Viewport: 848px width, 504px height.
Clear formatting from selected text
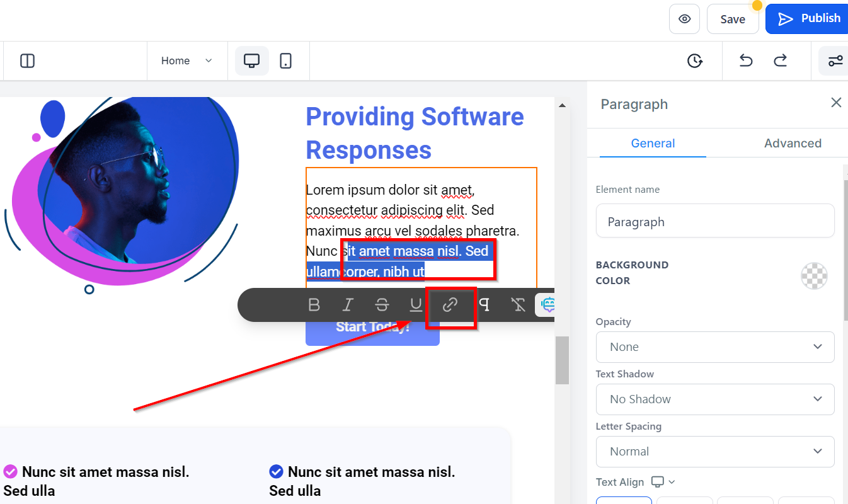[519, 305]
